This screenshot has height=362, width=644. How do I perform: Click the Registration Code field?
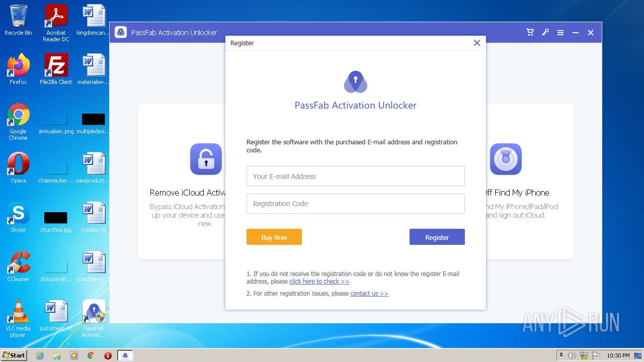pyautogui.click(x=355, y=203)
